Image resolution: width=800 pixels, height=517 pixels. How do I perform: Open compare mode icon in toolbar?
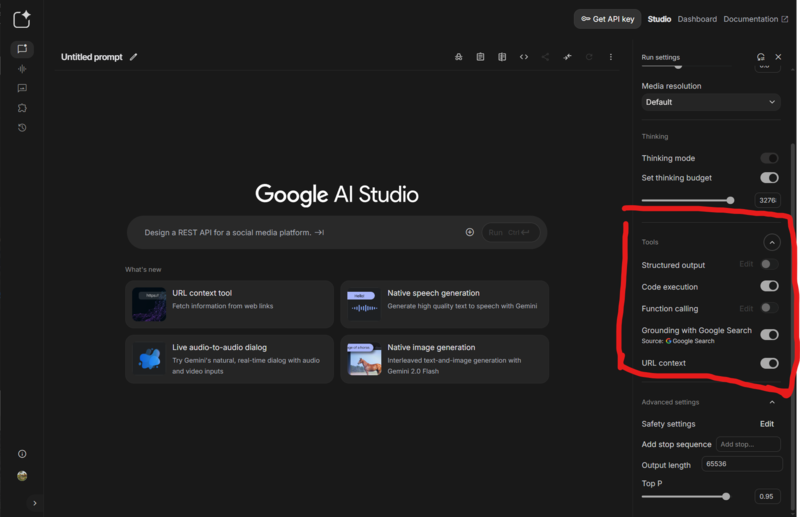coord(502,57)
